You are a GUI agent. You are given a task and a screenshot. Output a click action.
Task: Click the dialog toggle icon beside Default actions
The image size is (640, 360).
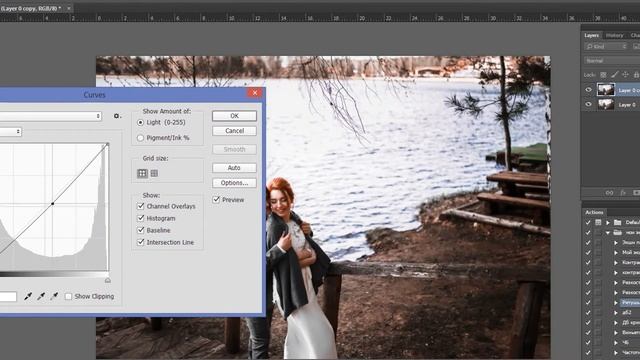pos(598,222)
